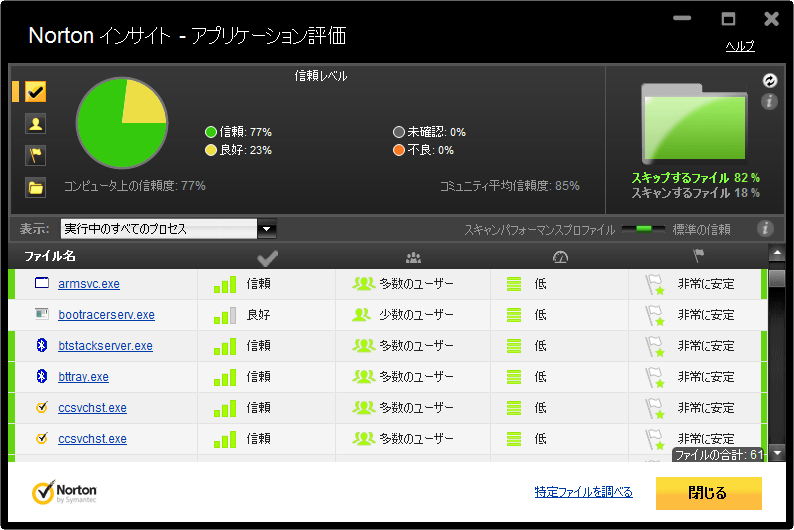Sort by community users column header
This screenshot has width=794, height=530.
[x=413, y=258]
